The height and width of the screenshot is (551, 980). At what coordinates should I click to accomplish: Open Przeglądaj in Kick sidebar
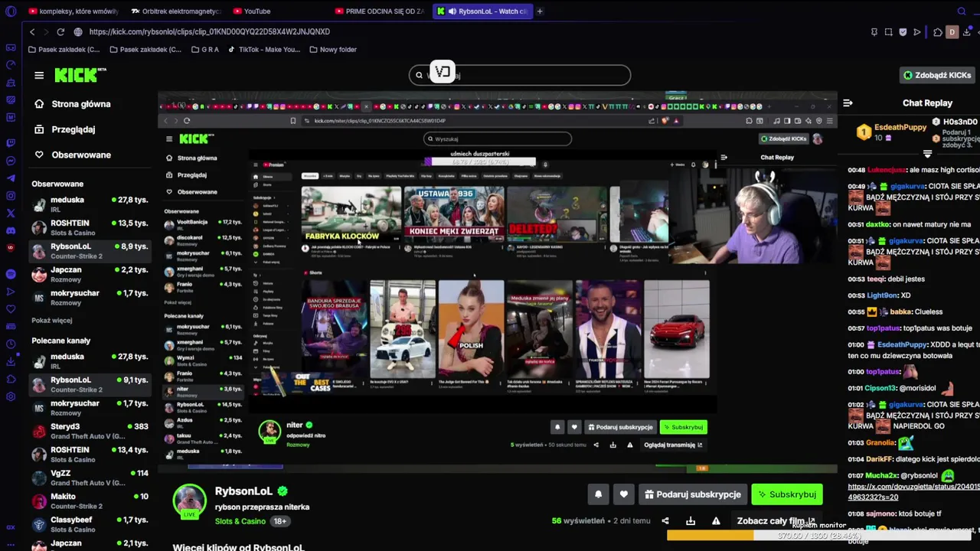tap(65, 129)
